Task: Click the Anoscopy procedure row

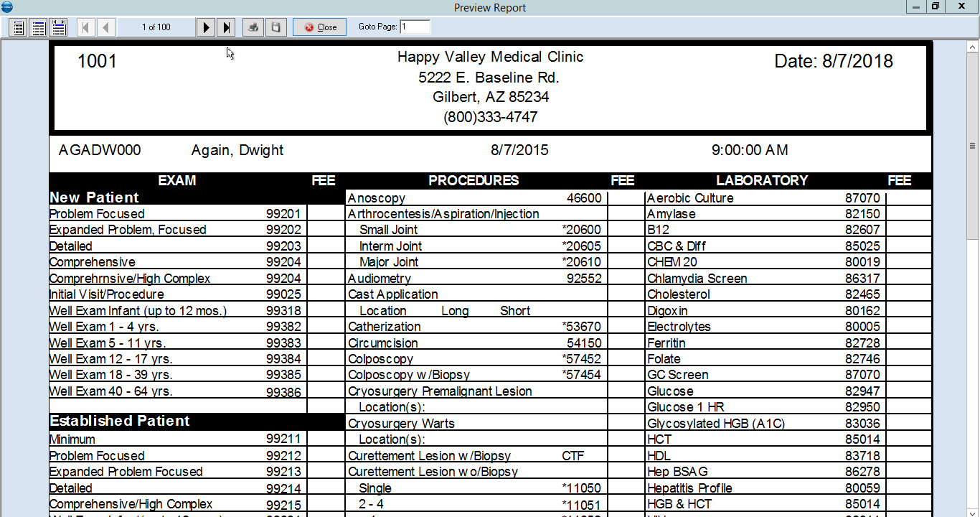Action: coord(476,198)
